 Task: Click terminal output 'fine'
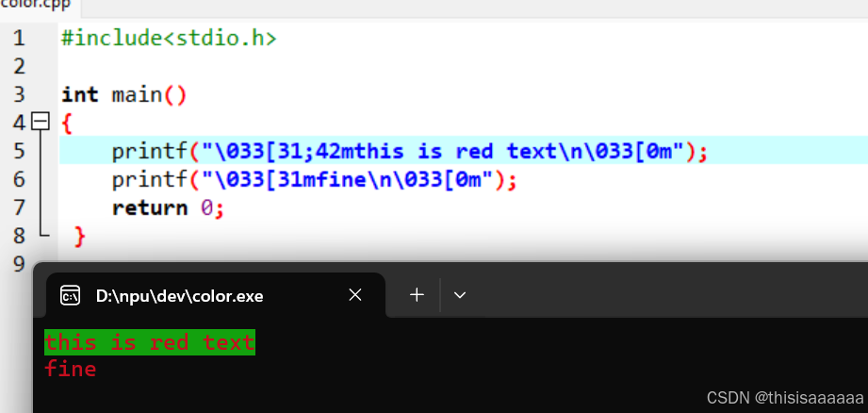coord(71,369)
